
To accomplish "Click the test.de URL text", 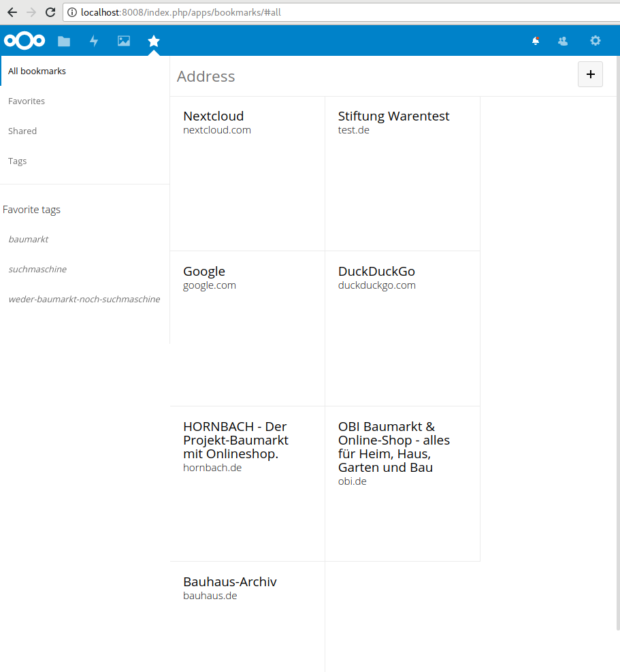I will click(353, 130).
